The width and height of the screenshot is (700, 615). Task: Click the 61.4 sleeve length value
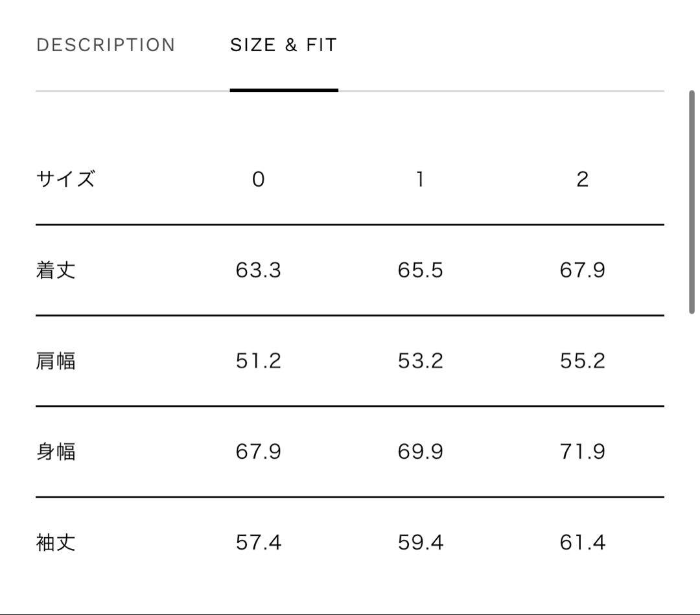[x=582, y=543]
